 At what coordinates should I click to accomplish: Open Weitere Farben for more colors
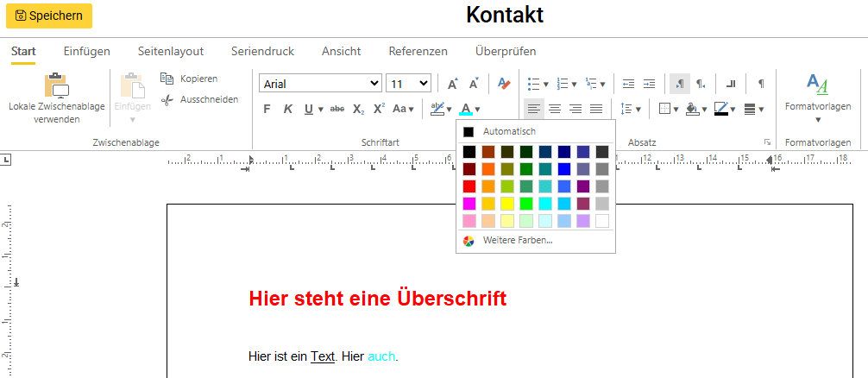pyautogui.click(x=517, y=240)
